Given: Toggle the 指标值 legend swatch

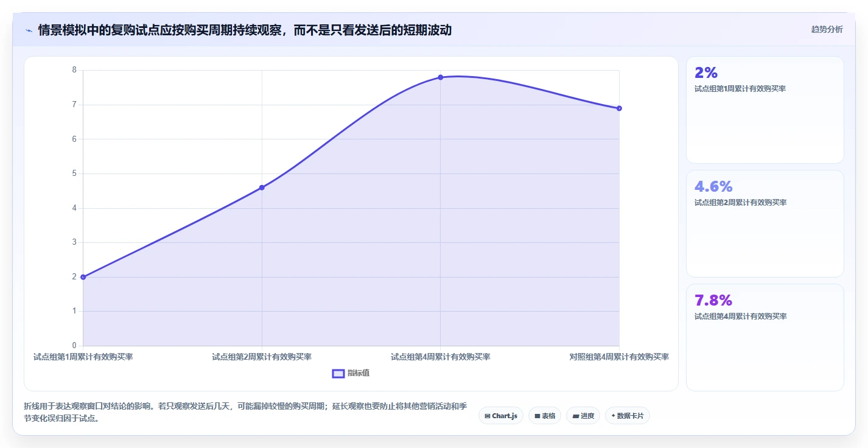Looking at the screenshot, I should coord(338,373).
